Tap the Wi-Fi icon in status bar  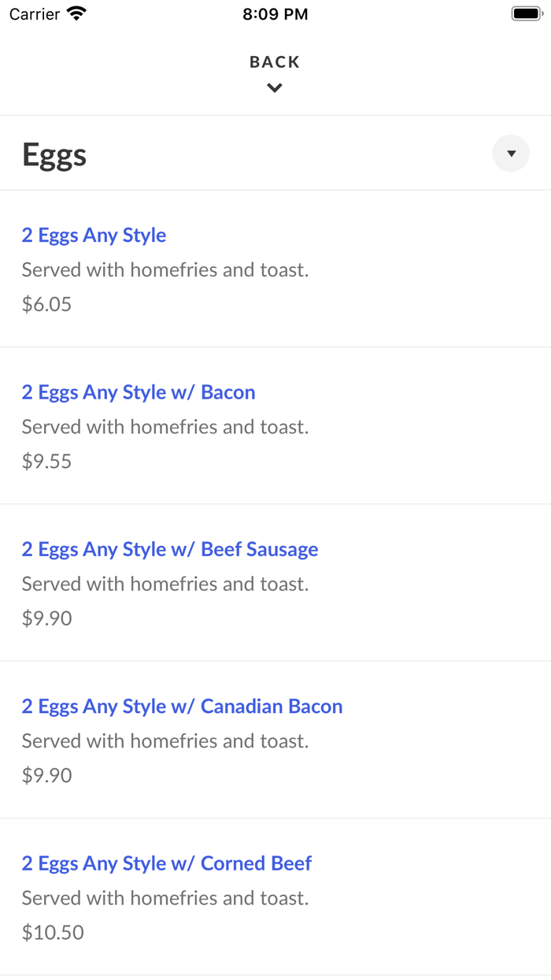point(76,13)
